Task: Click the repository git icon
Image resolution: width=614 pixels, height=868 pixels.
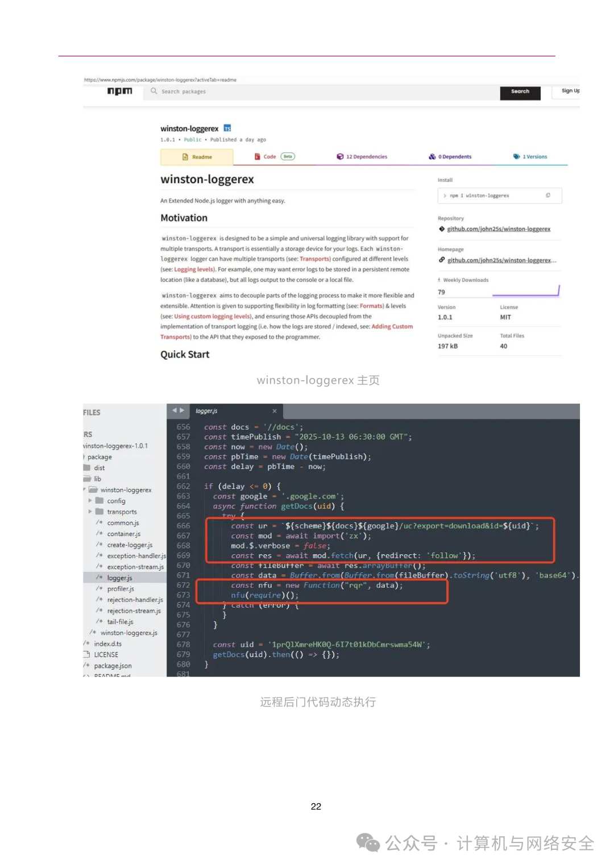Action: click(442, 229)
